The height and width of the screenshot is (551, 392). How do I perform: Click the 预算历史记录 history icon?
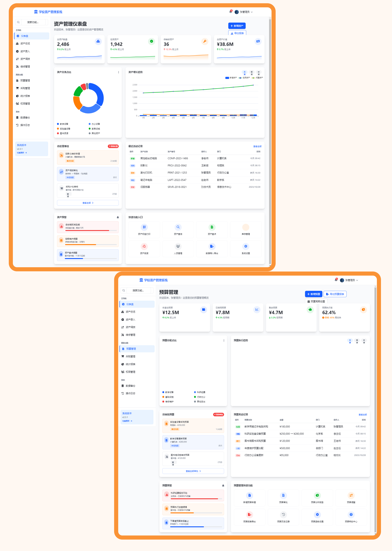click(283, 514)
